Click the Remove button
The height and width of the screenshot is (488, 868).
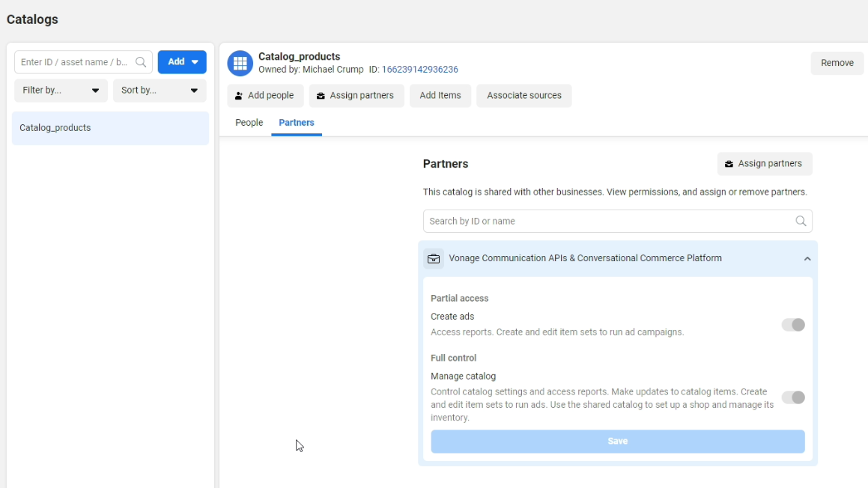(x=837, y=63)
